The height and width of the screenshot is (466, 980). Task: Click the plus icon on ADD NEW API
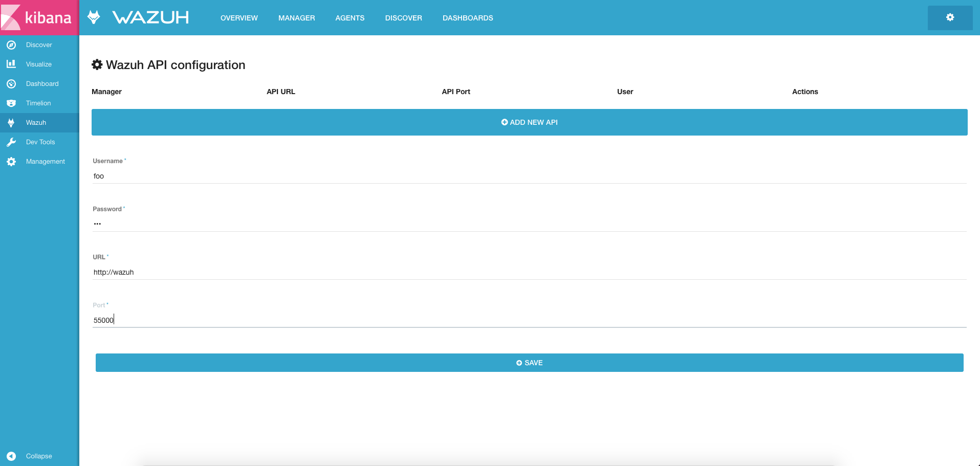point(505,122)
